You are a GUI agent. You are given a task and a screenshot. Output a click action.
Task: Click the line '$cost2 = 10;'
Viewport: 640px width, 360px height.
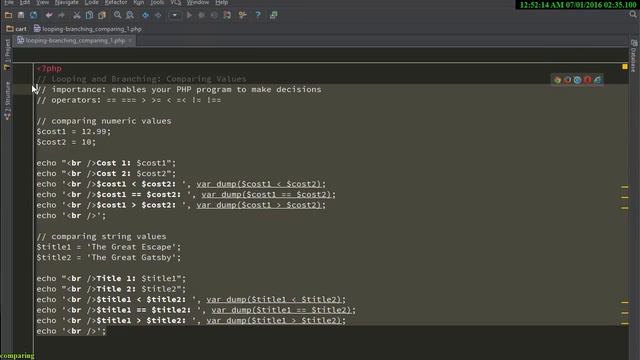coord(66,142)
